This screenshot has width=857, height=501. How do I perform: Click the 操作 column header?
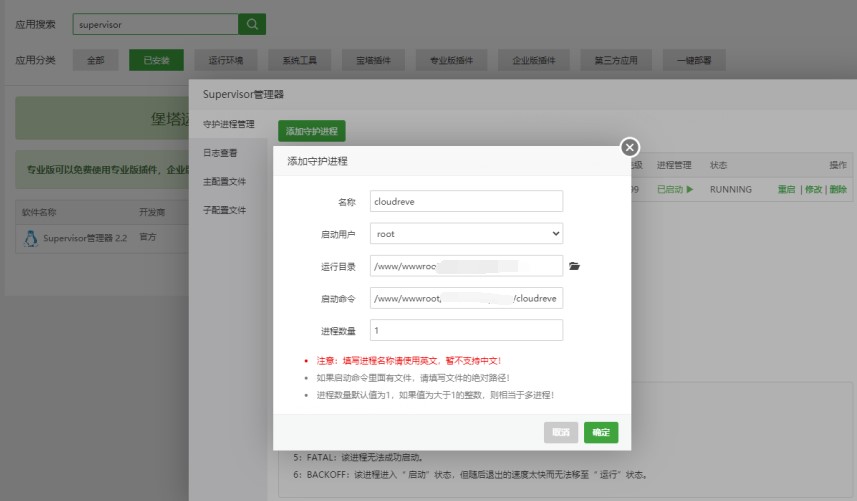click(x=838, y=165)
